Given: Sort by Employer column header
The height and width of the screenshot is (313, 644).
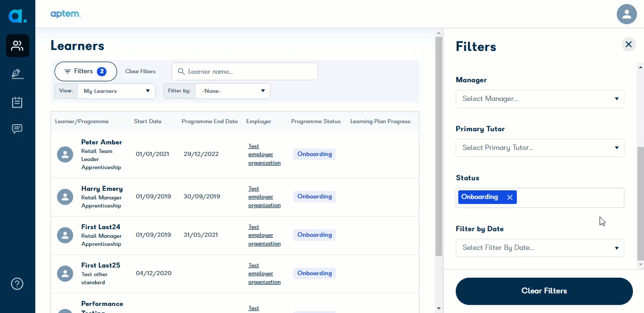Looking at the screenshot, I should [258, 122].
